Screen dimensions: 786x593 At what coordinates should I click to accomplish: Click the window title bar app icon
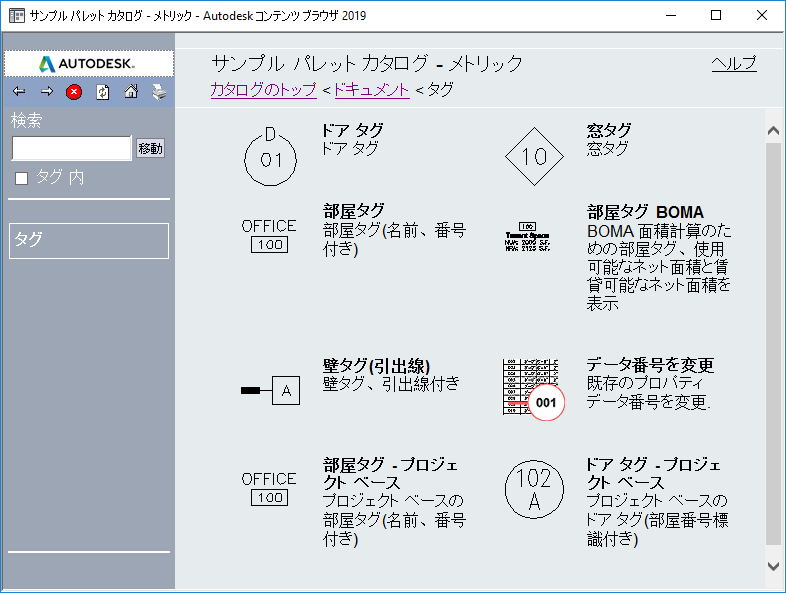click(x=17, y=16)
